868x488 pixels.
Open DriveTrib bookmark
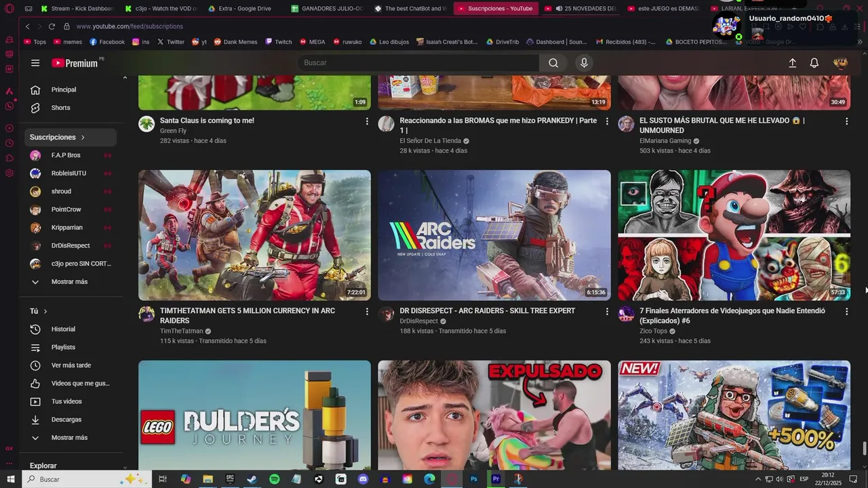point(502,42)
